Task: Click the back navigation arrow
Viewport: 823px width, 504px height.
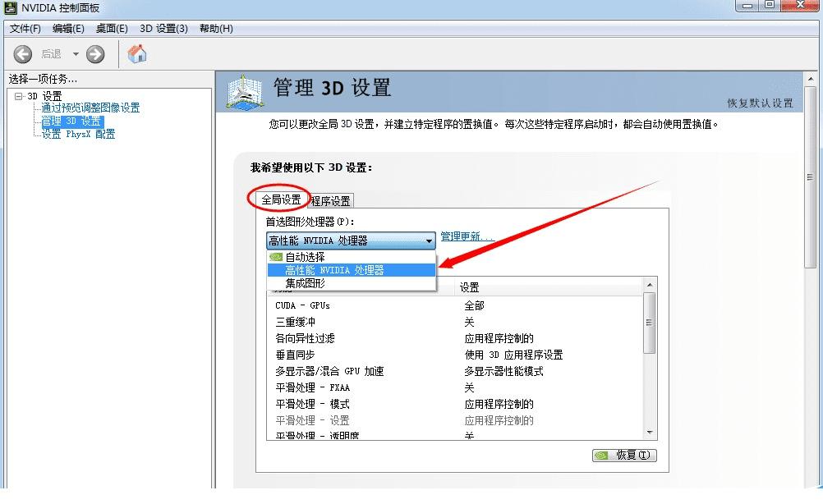Action: (22, 53)
